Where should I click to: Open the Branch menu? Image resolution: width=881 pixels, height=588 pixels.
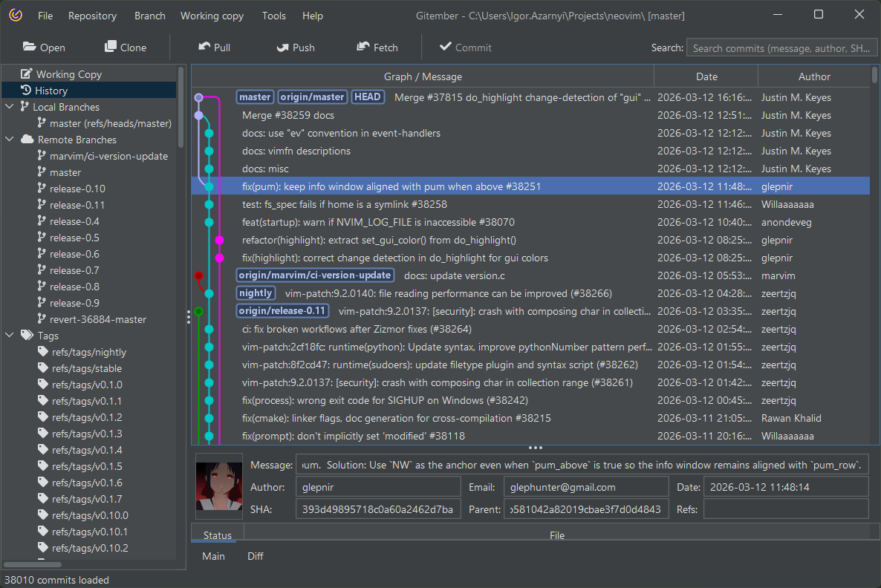coord(149,16)
